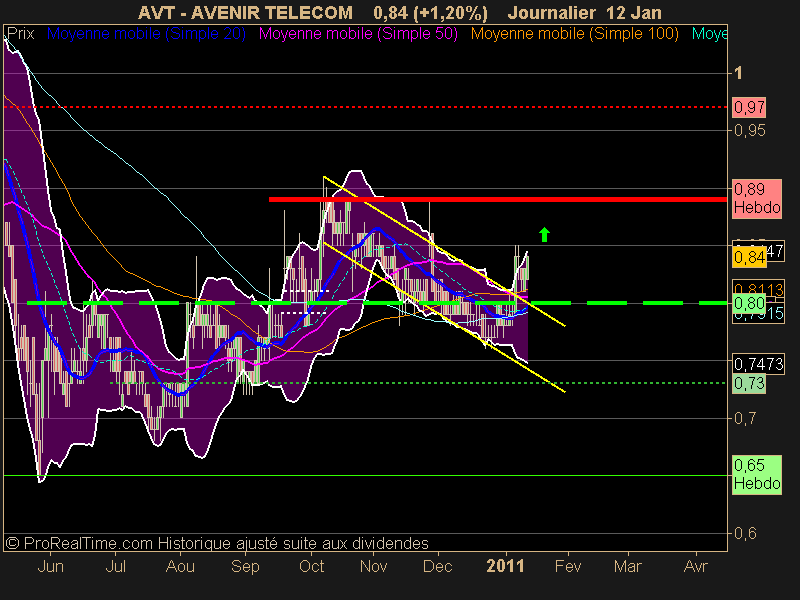Click the 'Jul' time axis label
This screenshot has height=600, width=800.
(x=115, y=566)
